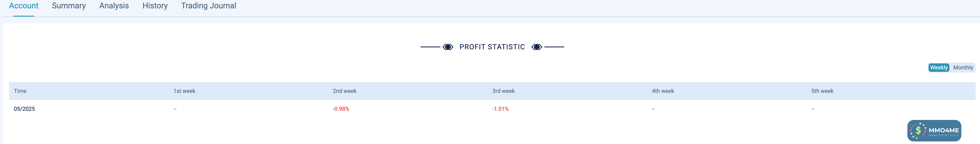Click the -0.98% second week value
The width and height of the screenshot is (980, 144).
click(x=341, y=109)
